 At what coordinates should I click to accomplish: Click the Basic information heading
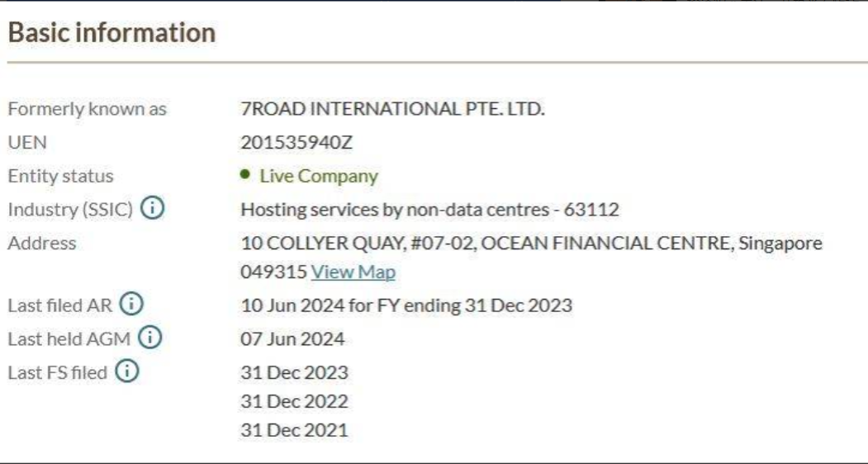tap(111, 33)
